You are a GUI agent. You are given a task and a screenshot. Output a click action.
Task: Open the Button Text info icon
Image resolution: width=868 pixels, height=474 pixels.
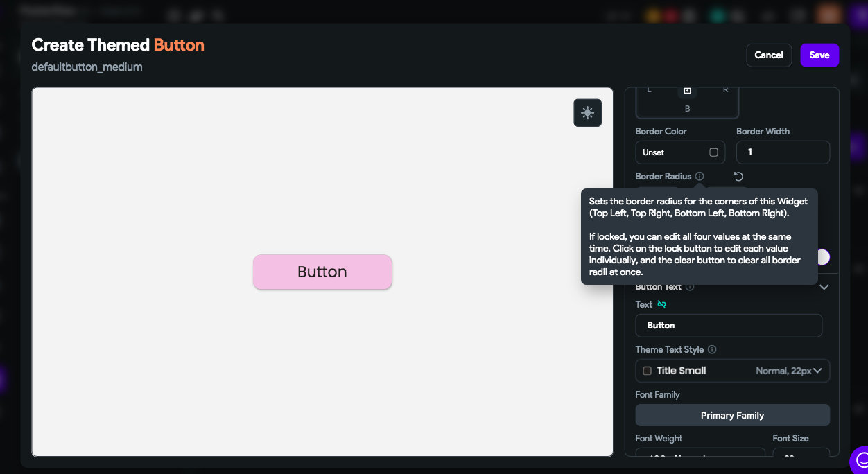689,287
